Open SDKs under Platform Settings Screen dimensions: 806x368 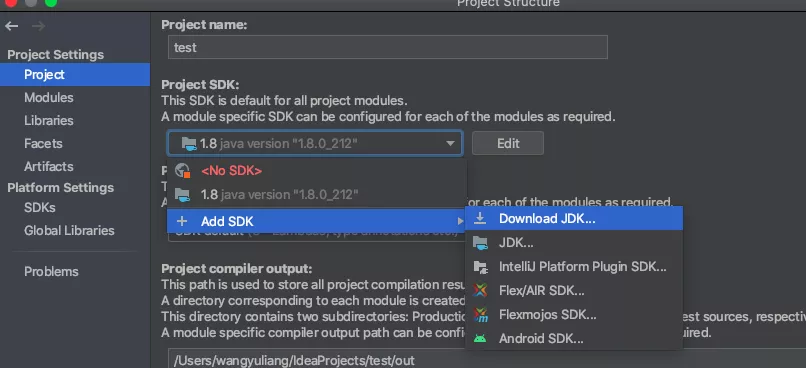click(x=40, y=208)
